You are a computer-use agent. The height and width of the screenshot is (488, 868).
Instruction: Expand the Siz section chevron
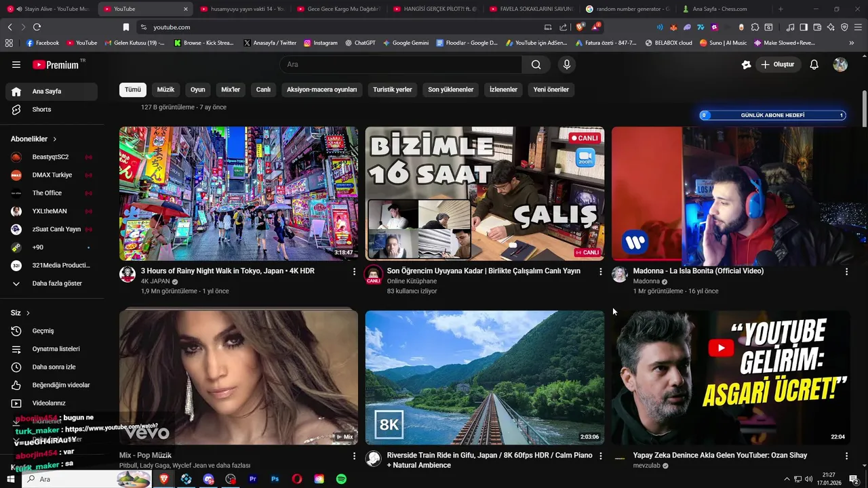pyautogui.click(x=28, y=313)
